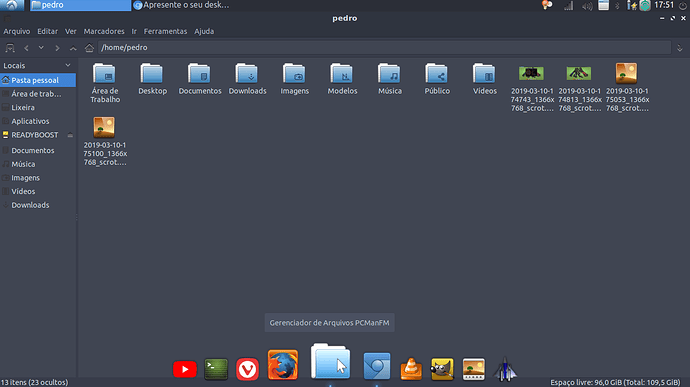Click the new tab toolbar icon
Screen dimensions: 690x387
pos(10,48)
